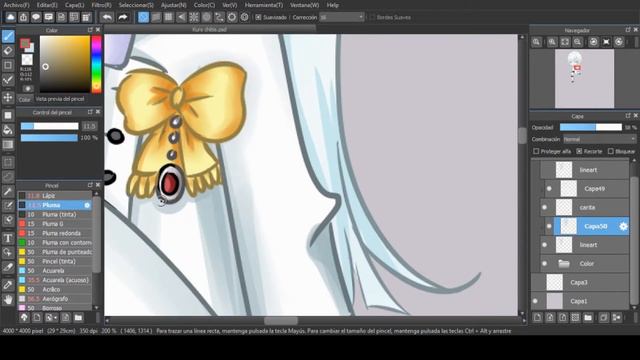Image resolution: width=640 pixels, height=360 pixels.
Task: Click the foreground color swatch
Action: point(25,43)
